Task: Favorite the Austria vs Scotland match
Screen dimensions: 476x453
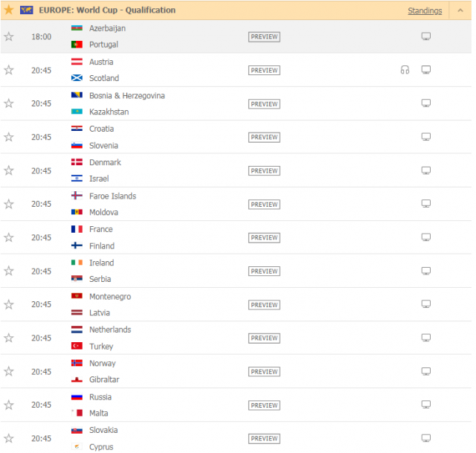Action: [x=9, y=70]
